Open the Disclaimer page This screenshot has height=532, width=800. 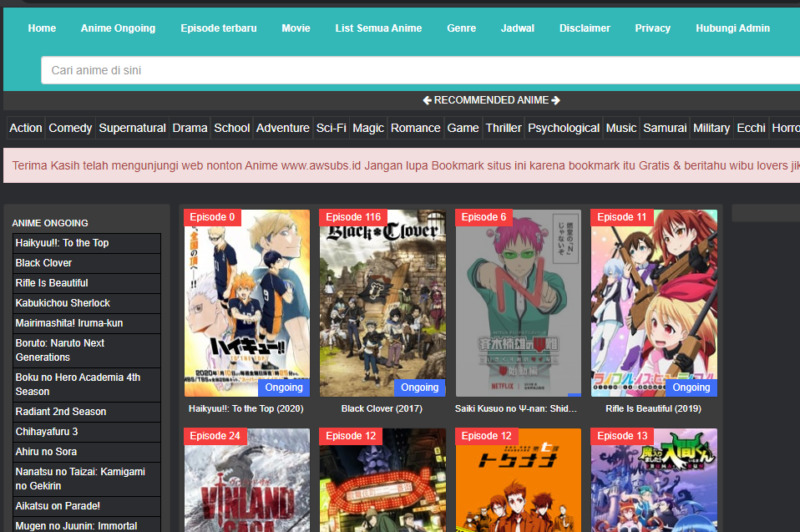[585, 29]
